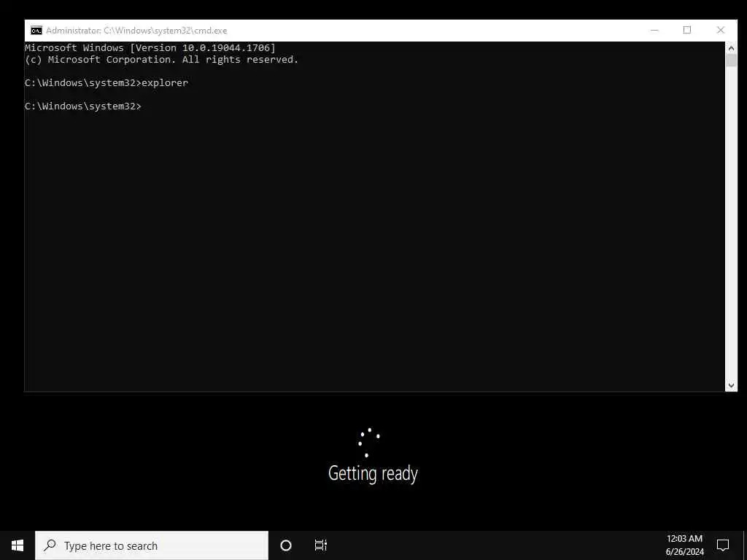Open Task View on the taskbar
This screenshot has width=747, height=560.
click(321, 545)
